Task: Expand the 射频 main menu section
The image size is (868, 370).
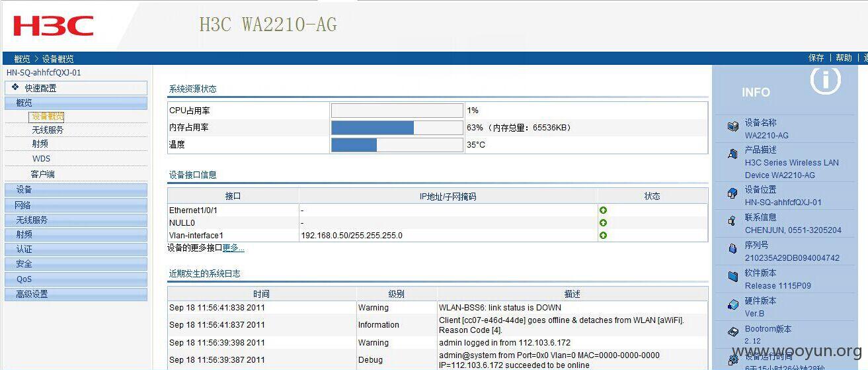Action: coord(76,234)
